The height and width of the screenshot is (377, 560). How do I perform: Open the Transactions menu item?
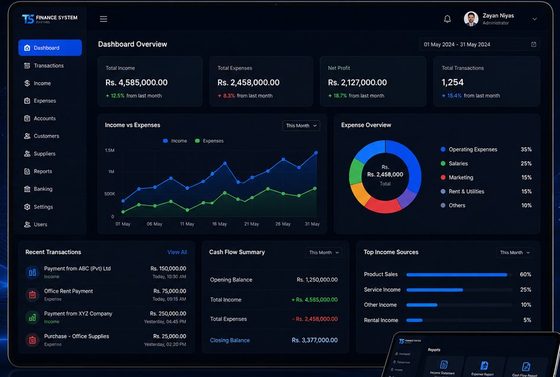[50, 66]
